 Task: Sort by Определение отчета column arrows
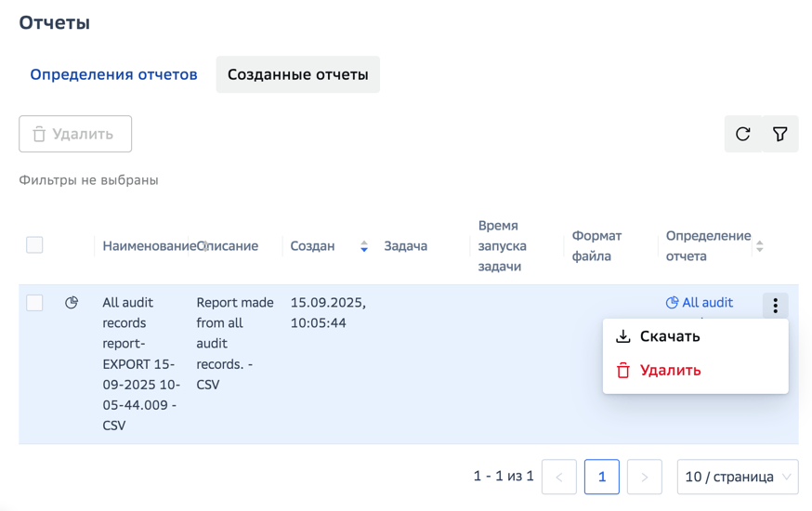point(760,246)
